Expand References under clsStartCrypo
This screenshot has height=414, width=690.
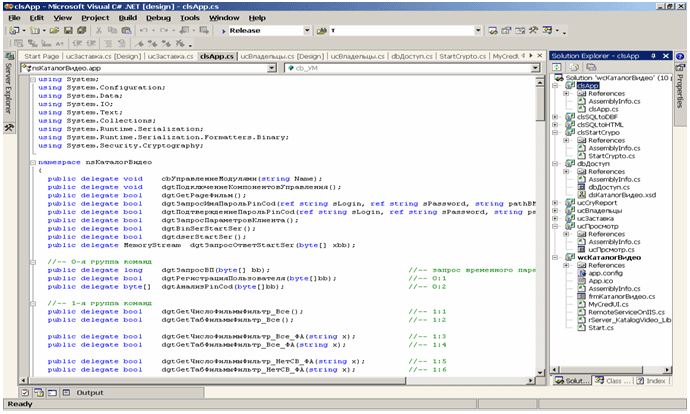coord(567,140)
